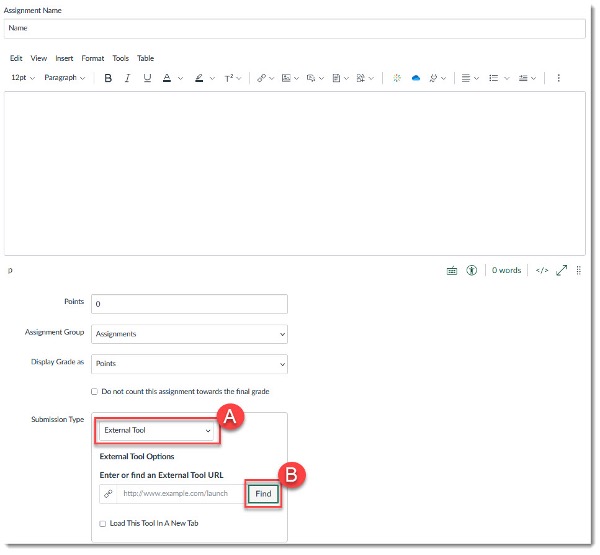Image resolution: width=600 pixels, height=555 pixels.
Task: Expand the editor to fullscreen
Action: tap(562, 270)
